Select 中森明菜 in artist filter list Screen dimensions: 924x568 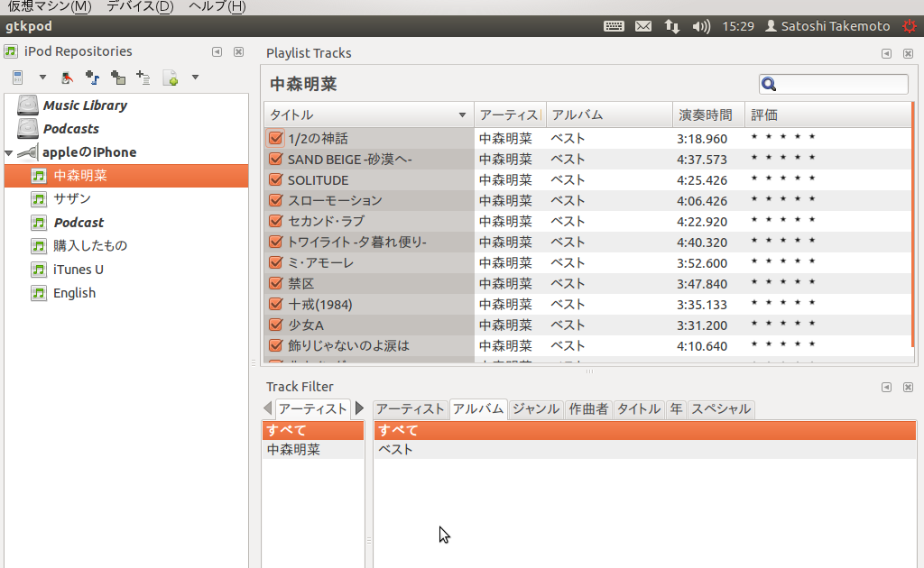coord(313,450)
